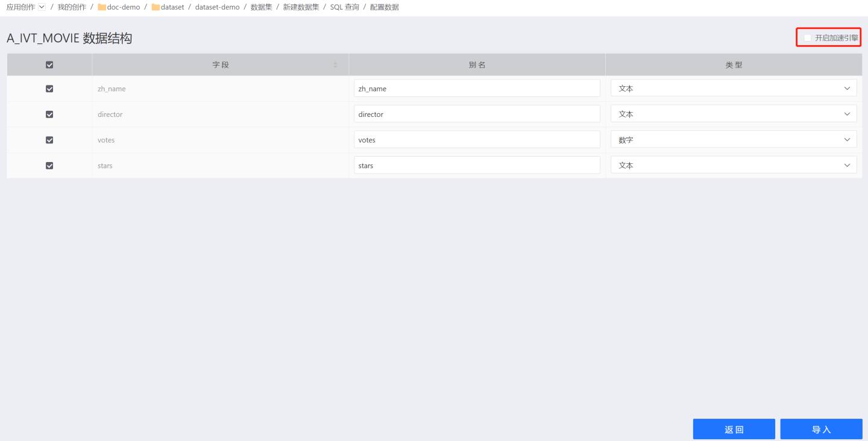
Task: Click the sort icon in 字段 column header
Action: 336,65
